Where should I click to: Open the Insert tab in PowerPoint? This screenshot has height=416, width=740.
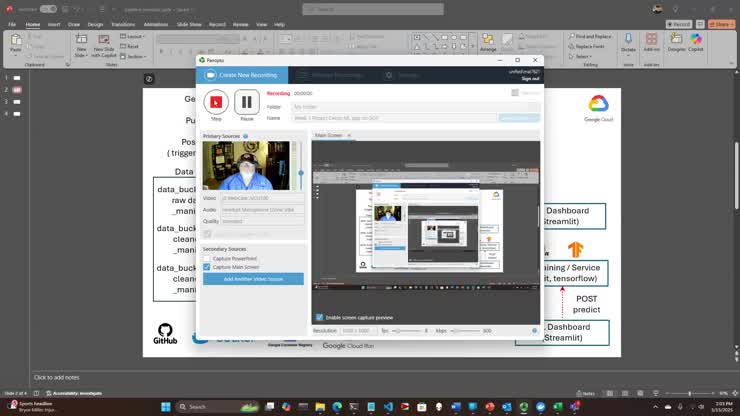coord(54,25)
